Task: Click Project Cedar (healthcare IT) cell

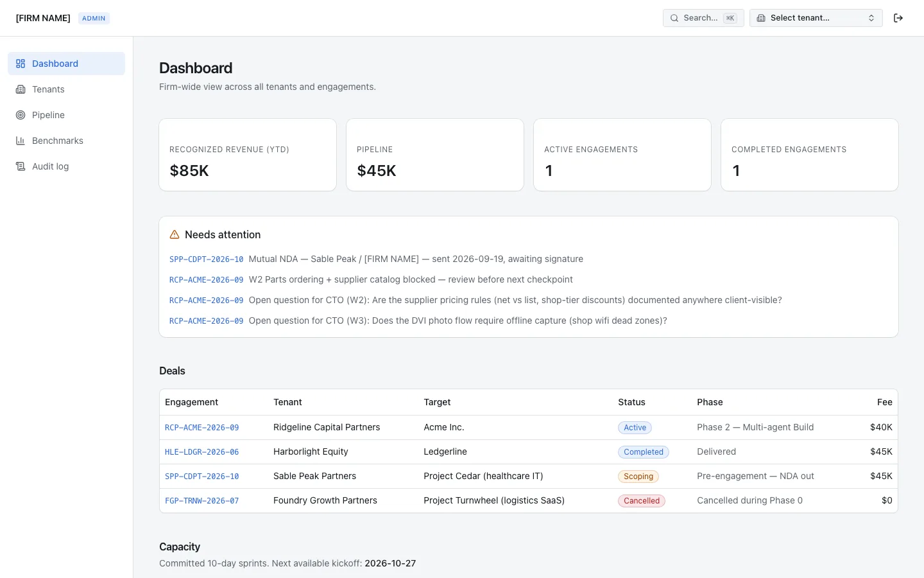Action: [x=483, y=476]
